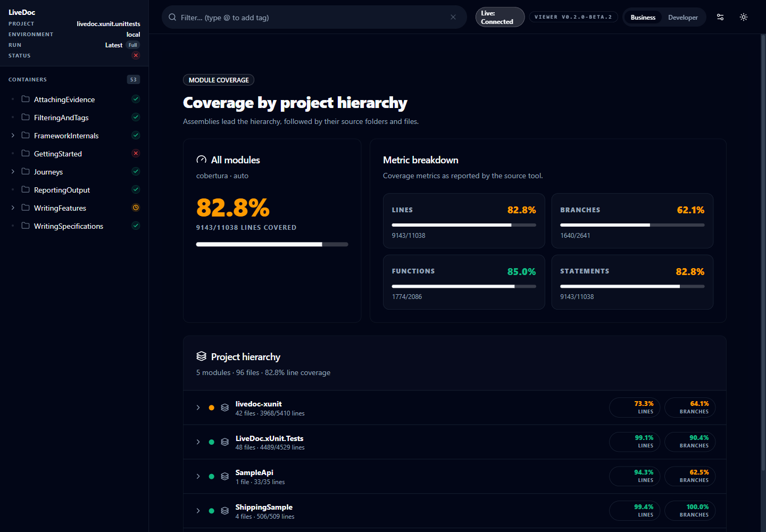
Task: Click ShippingSample module stack icon
Action: click(x=225, y=511)
